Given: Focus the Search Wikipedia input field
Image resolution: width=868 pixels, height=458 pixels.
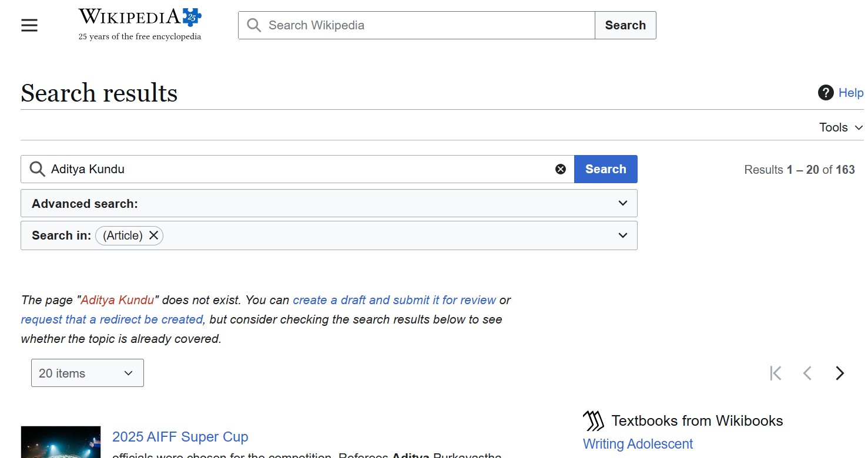Looking at the screenshot, I should tap(417, 25).
